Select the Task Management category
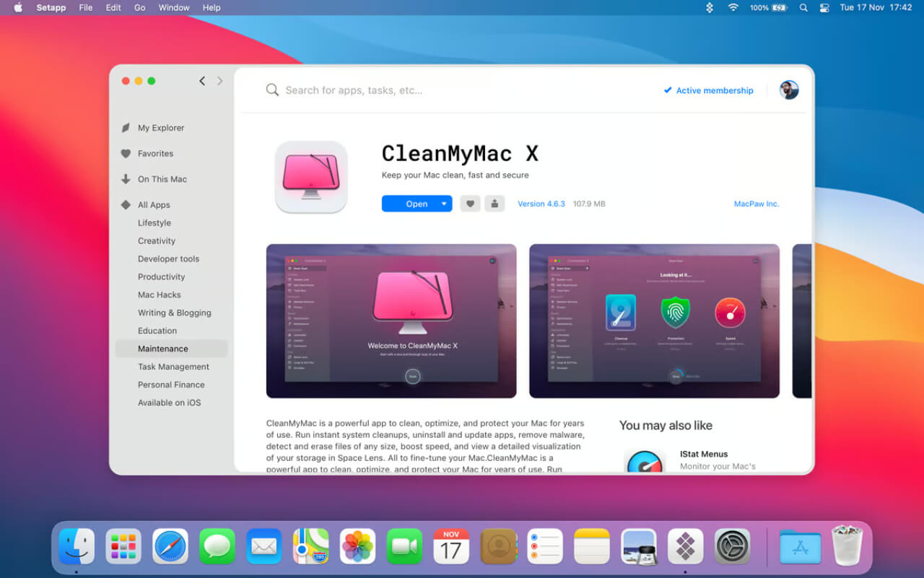This screenshot has height=578, width=924. pyautogui.click(x=174, y=367)
